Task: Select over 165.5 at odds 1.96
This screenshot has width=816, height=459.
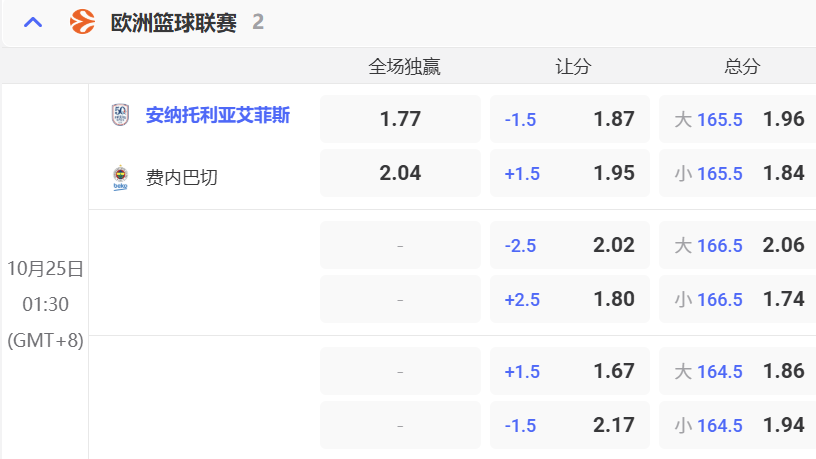Action: [737, 119]
